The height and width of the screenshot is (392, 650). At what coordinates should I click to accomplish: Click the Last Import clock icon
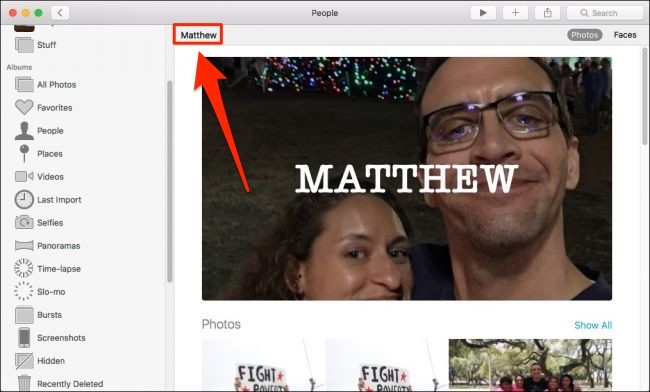pyautogui.click(x=24, y=199)
